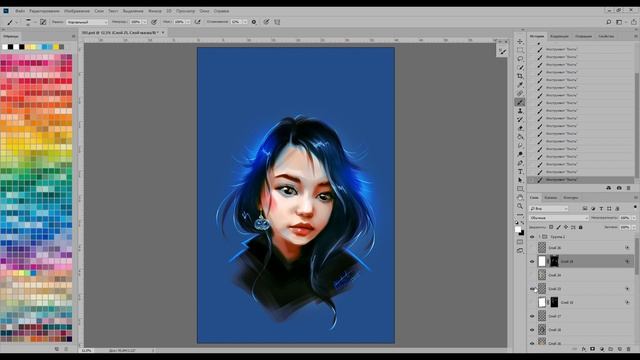640x360 pixels.
Task: Toggle lock position icon
Action: pyautogui.click(x=566, y=227)
